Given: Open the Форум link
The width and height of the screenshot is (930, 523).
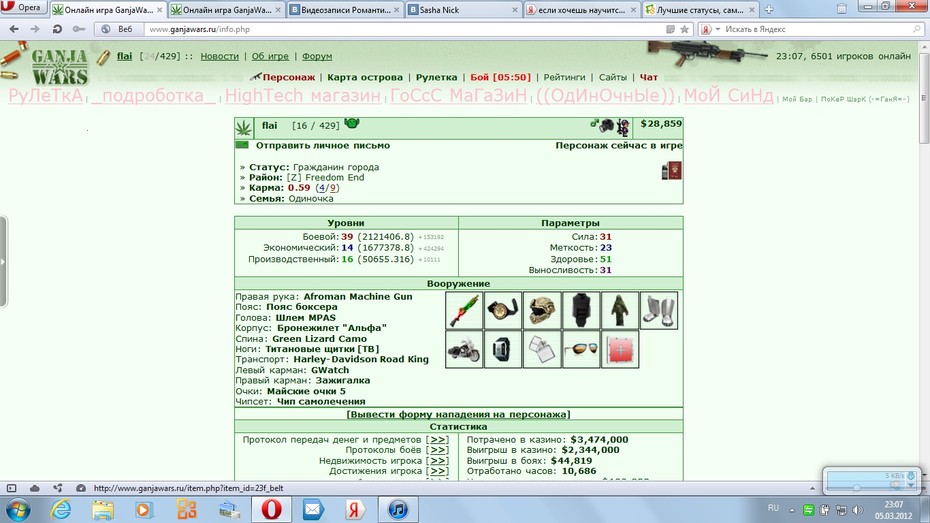Looking at the screenshot, I should pyautogui.click(x=317, y=56).
